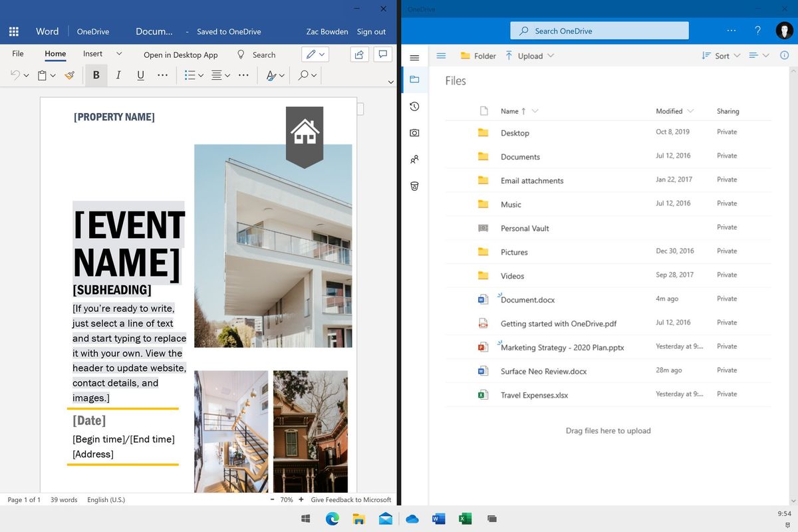
Task: Expand the bullets dropdown arrow
Action: pyautogui.click(x=201, y=76)
